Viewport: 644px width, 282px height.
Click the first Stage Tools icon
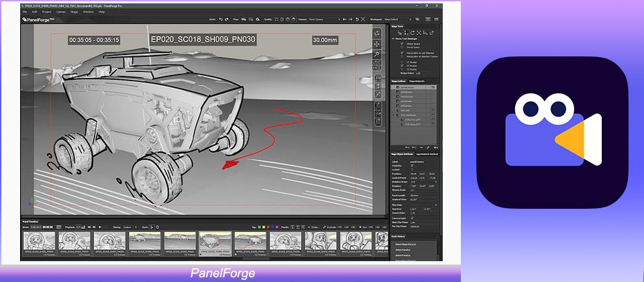click(400, 33)
